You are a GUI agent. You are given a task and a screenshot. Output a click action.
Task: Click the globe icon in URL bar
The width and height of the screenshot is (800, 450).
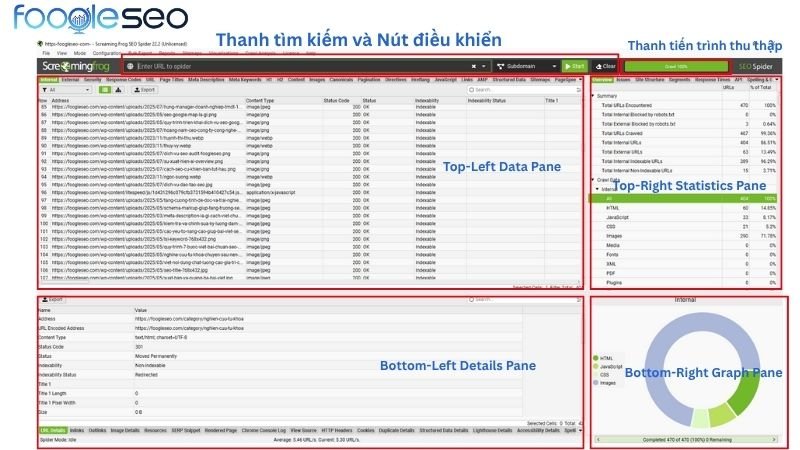pyautogui.click(x=130, y=66)
